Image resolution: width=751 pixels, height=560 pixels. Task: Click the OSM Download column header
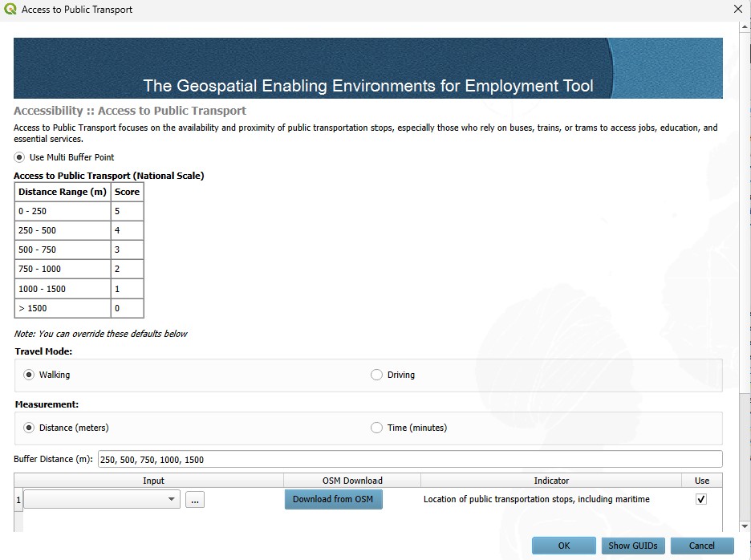tap(352, 481)
